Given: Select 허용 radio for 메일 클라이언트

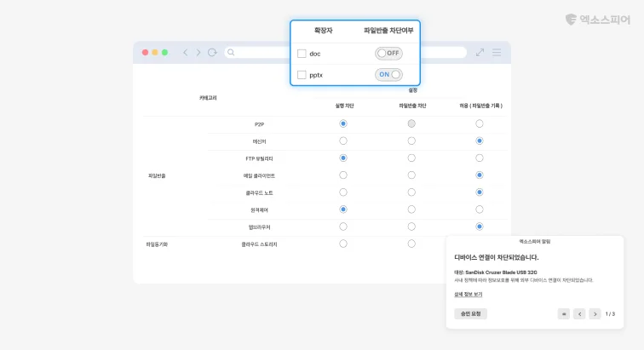Looking at the screenshot, I should click(480, 175).
